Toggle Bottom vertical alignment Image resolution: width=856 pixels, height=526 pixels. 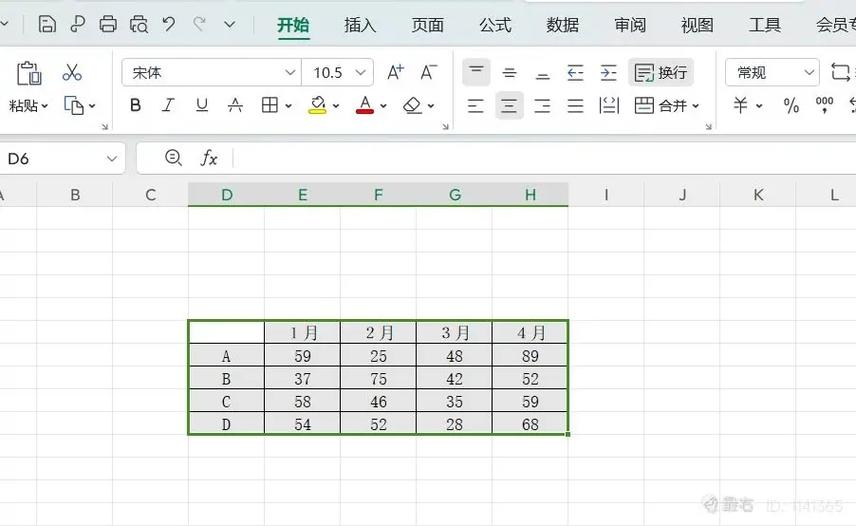(542, 73)
